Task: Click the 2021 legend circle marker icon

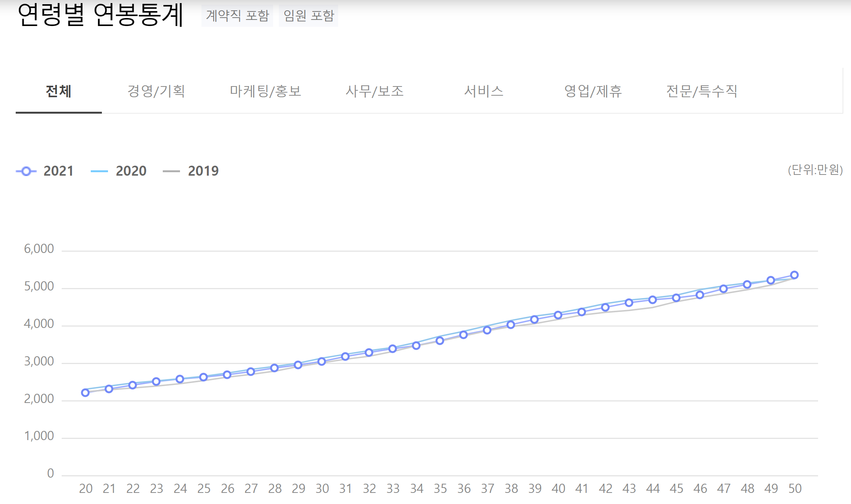Action: tap(26, 171)
